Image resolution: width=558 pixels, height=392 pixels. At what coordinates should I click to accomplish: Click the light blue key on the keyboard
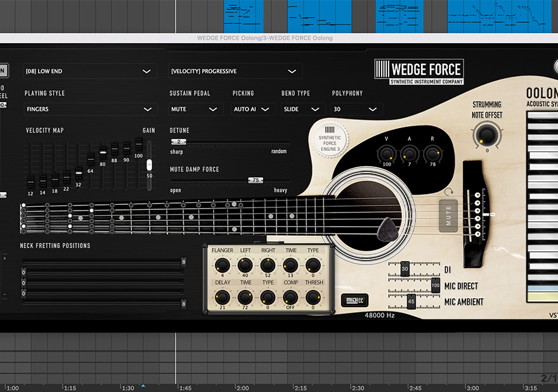(x=543, y=289)
